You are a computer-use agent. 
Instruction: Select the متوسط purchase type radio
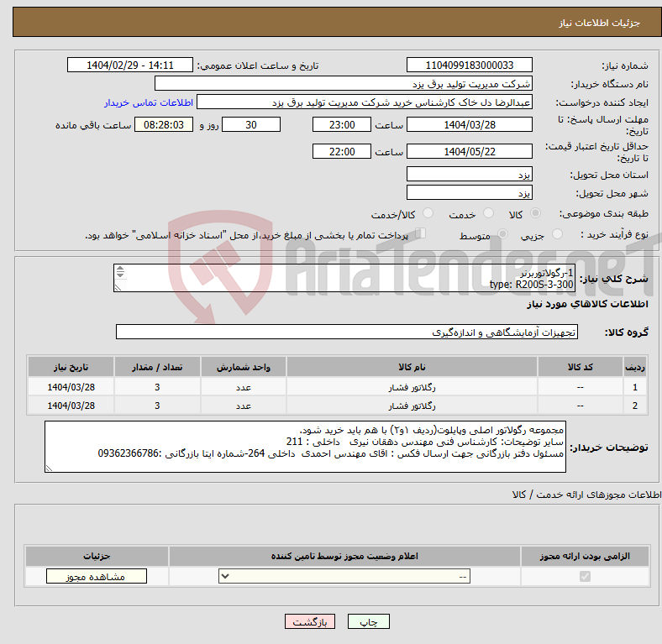click(502, 234)
